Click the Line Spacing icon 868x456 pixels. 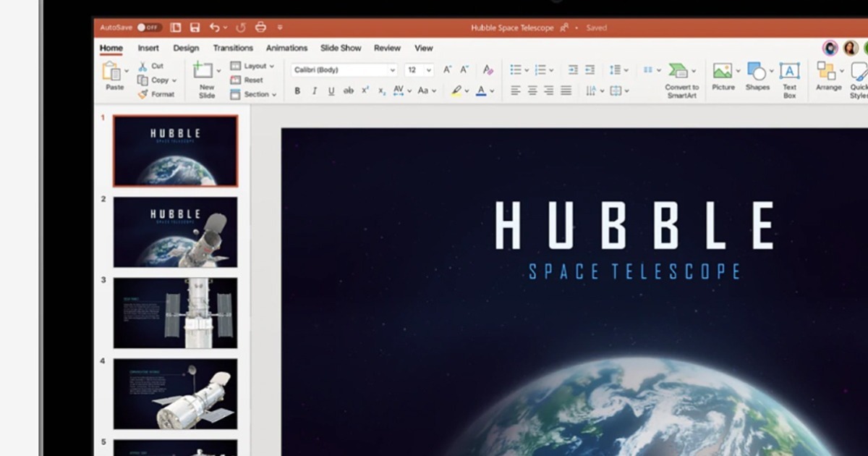click(615, 70)
